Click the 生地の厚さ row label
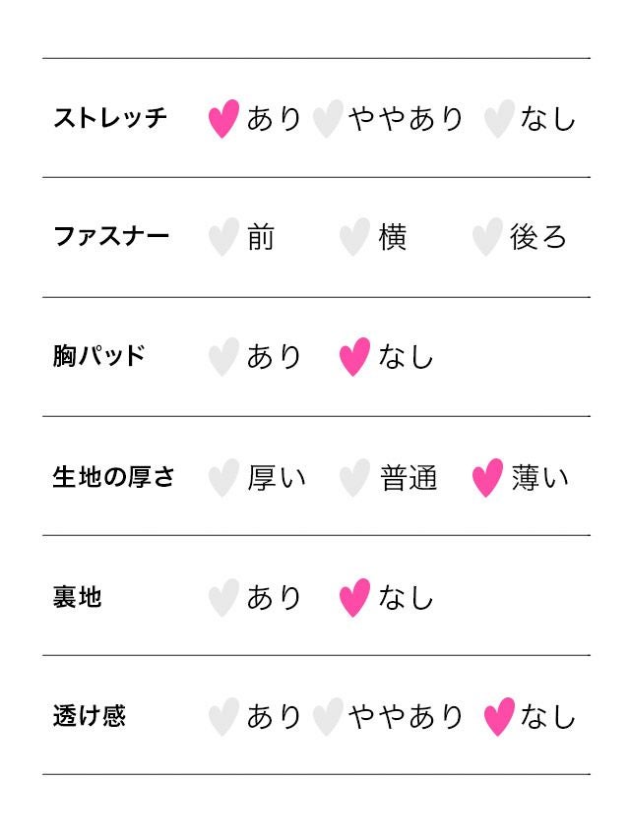The width and height of the screenshot is (630, 840). pyautogui.click(x=114, y=477)
